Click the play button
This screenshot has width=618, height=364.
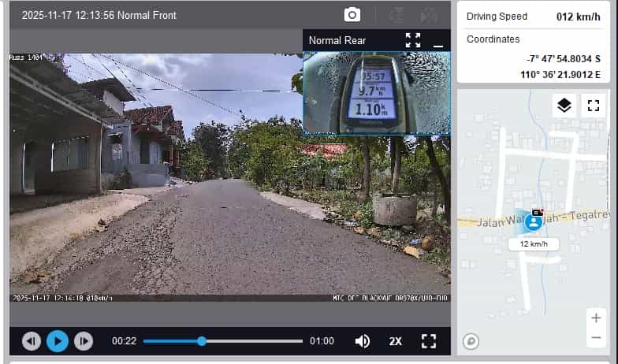[x=57, y=341]
